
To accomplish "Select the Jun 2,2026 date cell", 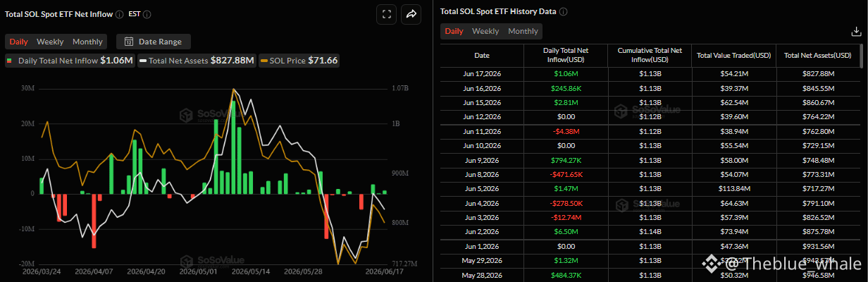I will pyautogui.click(x=482, y=231).
